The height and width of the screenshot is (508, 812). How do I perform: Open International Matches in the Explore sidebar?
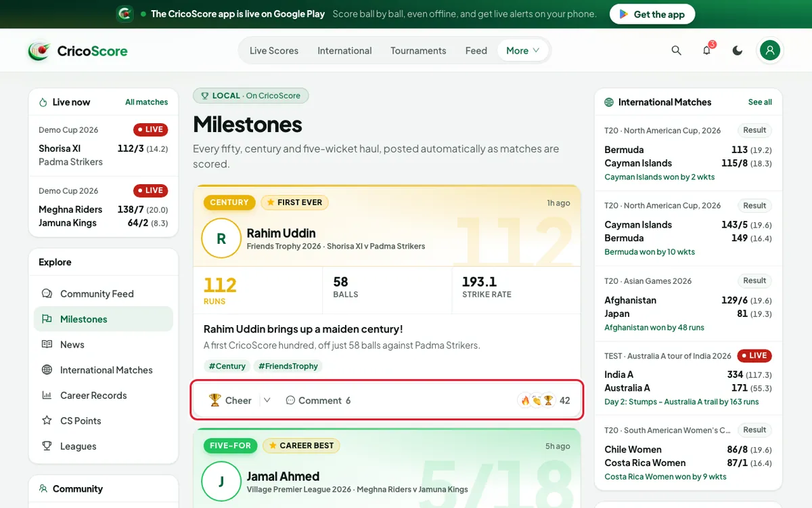click(104, 370)
